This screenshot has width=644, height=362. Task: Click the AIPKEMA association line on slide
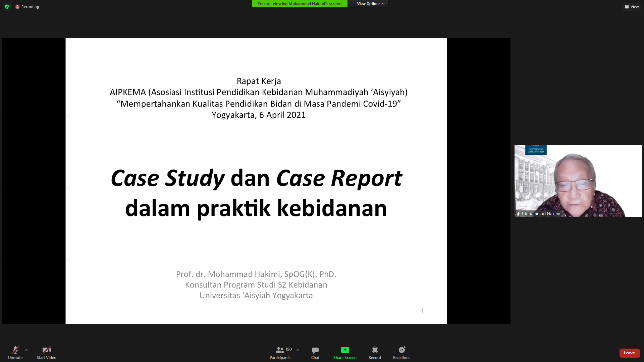pos(259,92)
